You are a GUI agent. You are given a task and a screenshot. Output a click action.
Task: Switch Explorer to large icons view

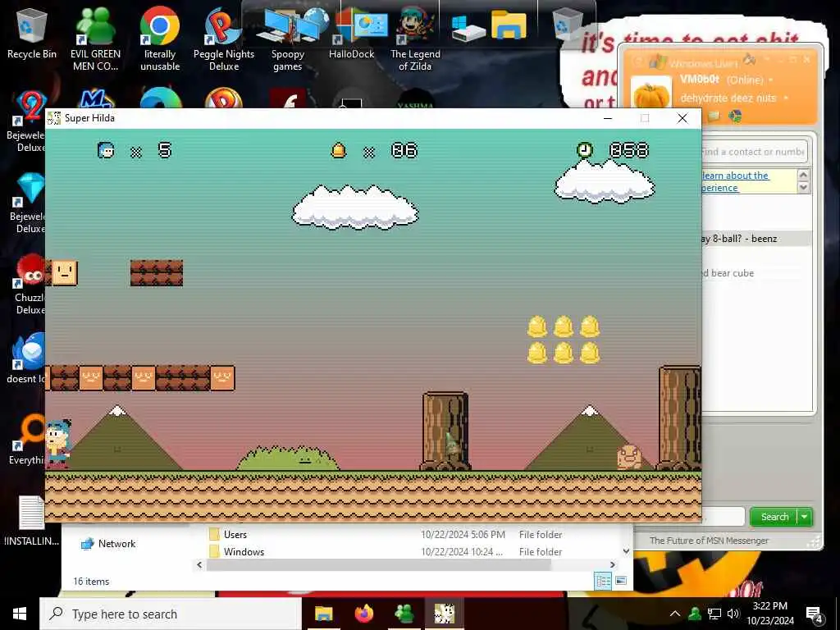[x=621, y=581]
